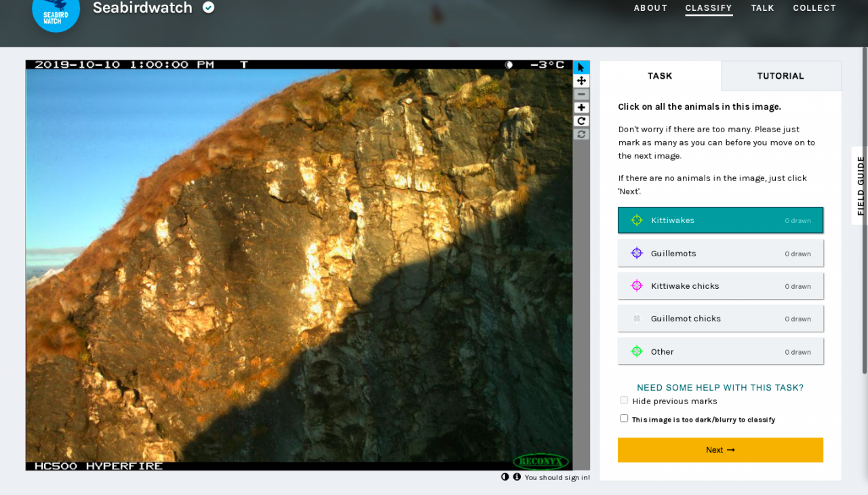Click the page vertical scrollbar

[865, 210]
